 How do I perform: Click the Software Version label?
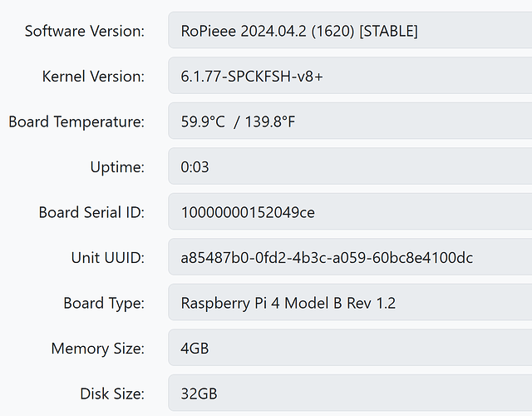click(x=85, y=31)
